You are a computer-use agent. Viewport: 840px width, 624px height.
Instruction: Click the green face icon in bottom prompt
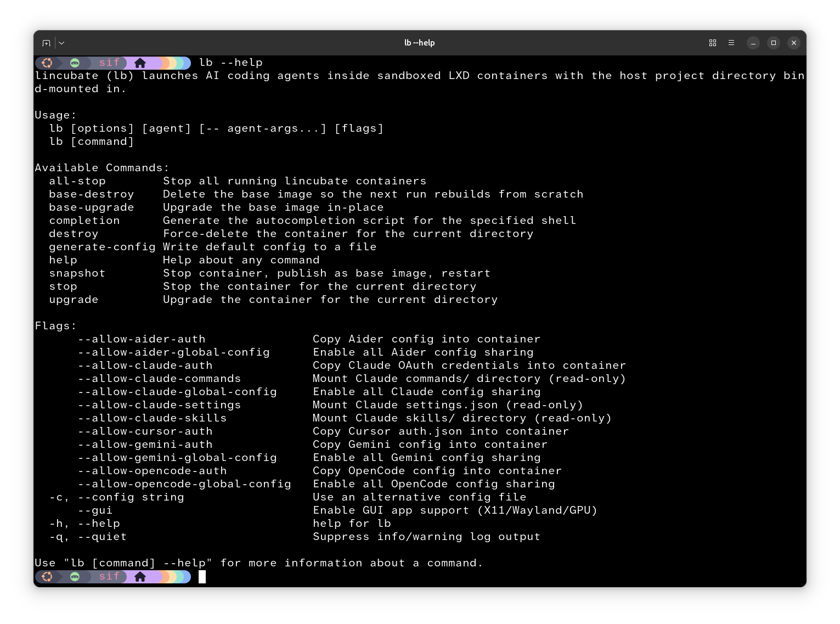[75, 576]
